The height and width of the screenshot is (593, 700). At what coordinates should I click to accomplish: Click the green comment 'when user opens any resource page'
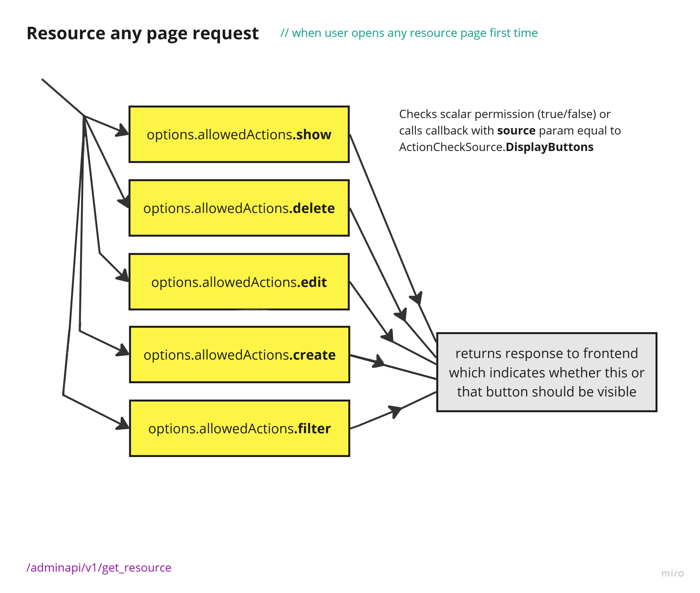(409, 33)
